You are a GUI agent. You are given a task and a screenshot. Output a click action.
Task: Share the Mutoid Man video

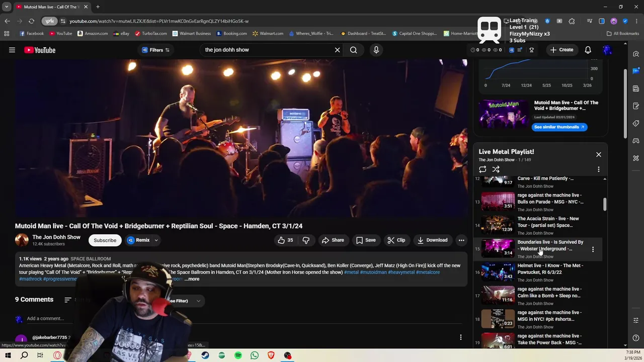click(x=333, y=240)
